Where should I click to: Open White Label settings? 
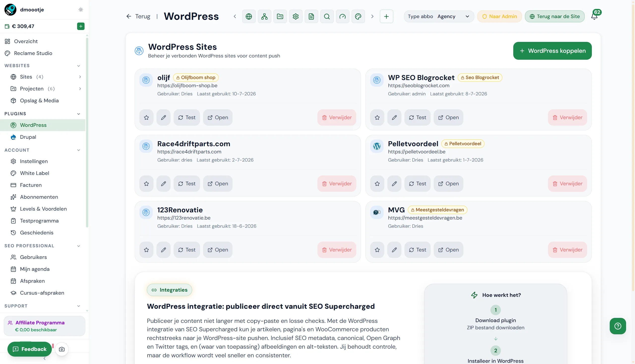[42, 173]
